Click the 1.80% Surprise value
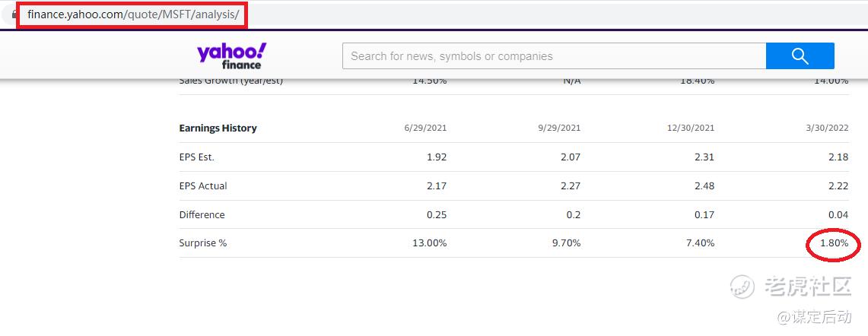 834,243
